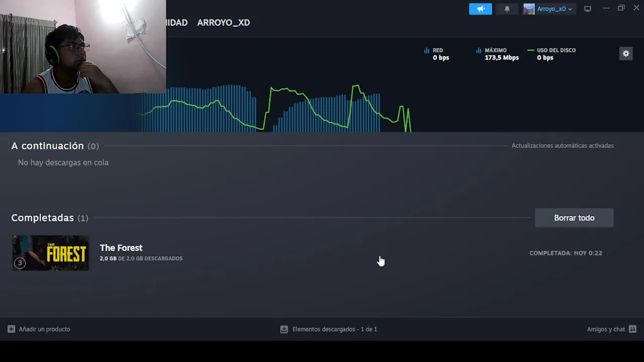
Task: Click the downloads icon in the bottom bar
Action: coord(284,329)
